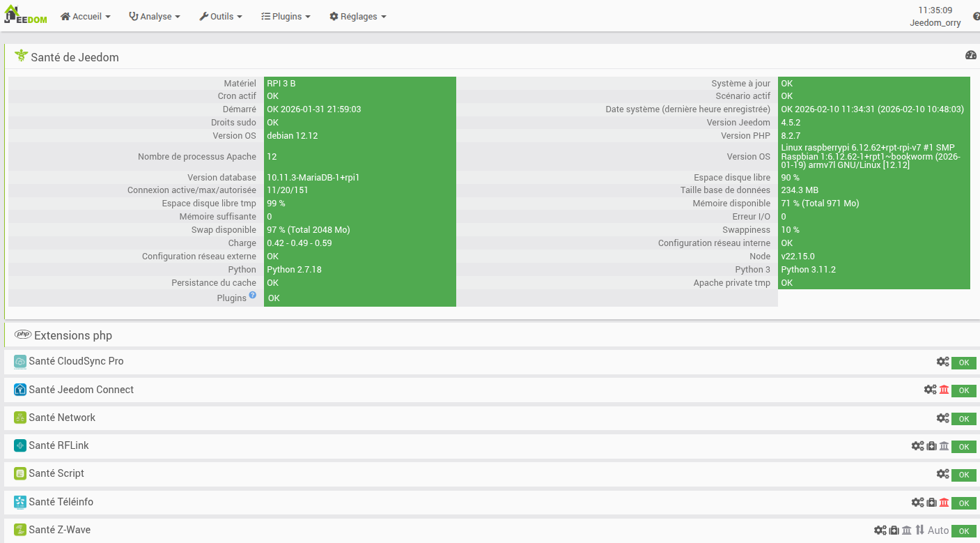Open the Analyse menu
Image resolution: width=980 pixels, height=543 pixels.
click(155, 16)
